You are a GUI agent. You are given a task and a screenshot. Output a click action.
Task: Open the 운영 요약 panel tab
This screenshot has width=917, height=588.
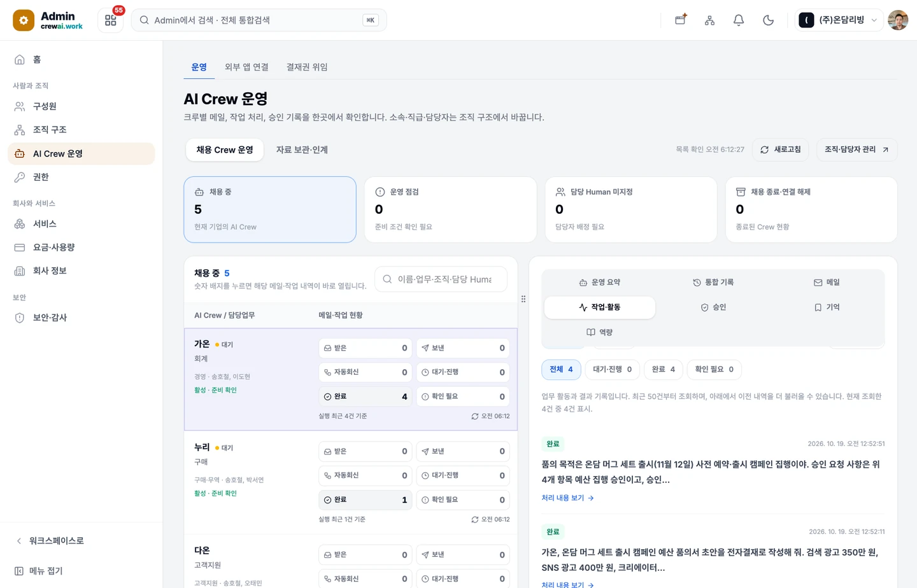pos(600,283)
